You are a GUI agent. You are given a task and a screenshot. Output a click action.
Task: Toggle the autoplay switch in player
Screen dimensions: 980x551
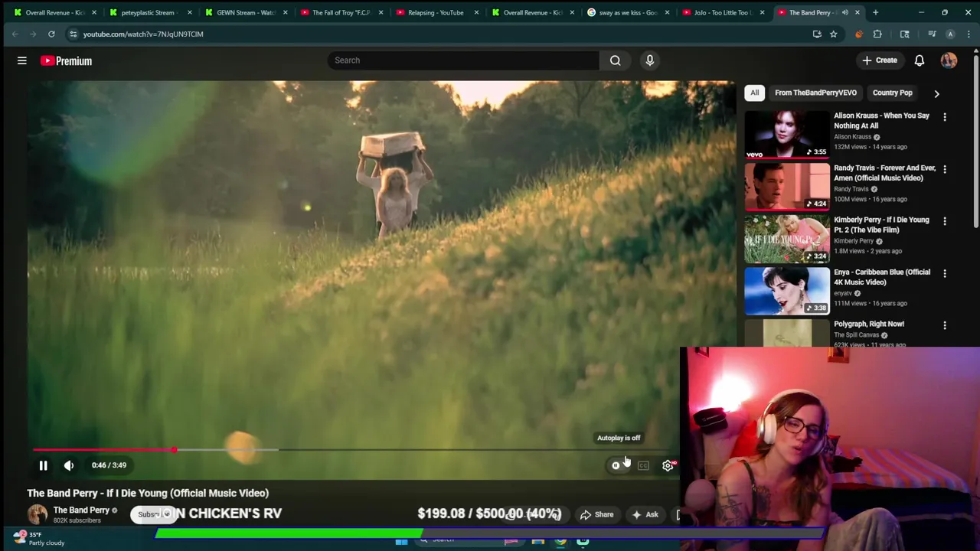pyautogui.click(x=617, y=465)
